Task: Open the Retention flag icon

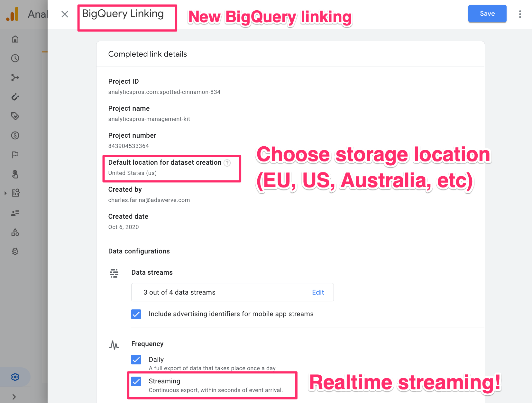Action: coord(15,155)
